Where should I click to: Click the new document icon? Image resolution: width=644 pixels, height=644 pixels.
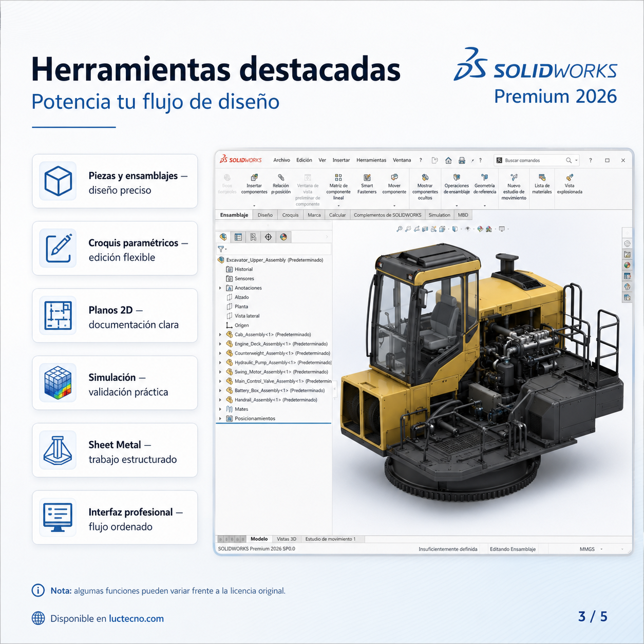(434, 160)
